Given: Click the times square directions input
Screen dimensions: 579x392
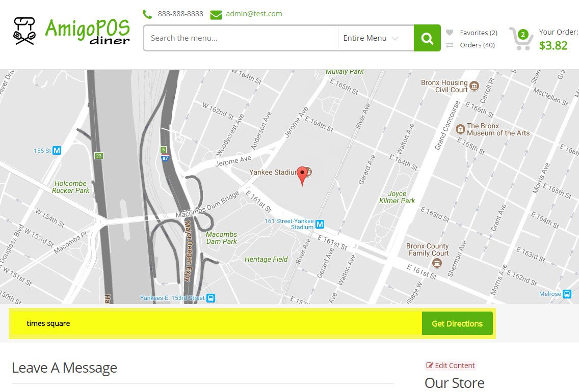Looking at the screenshot, I should [x=217, y=323].
